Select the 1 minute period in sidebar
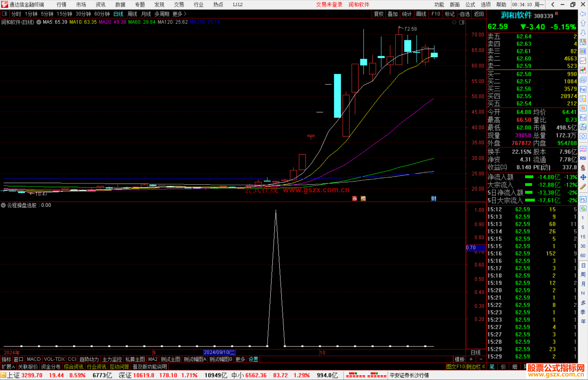 click(583, 218)
